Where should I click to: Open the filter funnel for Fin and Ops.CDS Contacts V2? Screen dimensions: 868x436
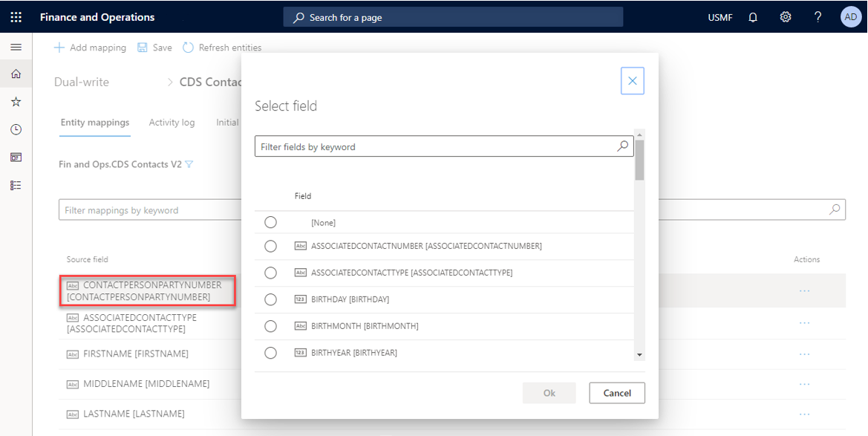(190, 164)
